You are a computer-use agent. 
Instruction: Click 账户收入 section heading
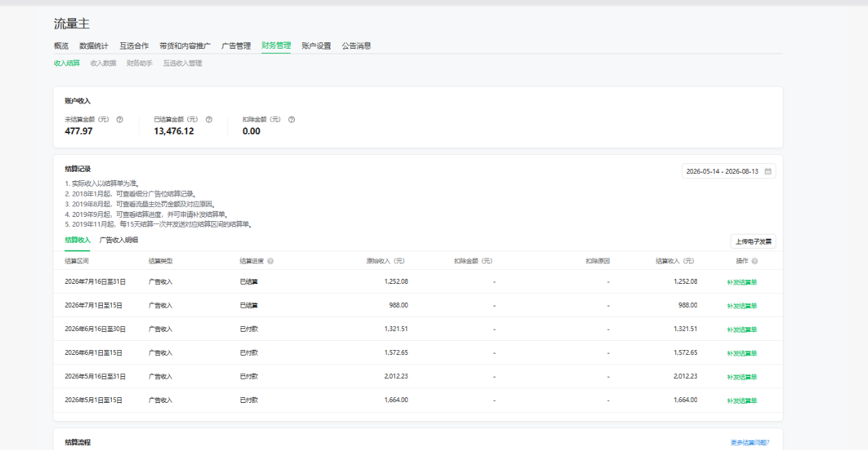coord(77,101)
